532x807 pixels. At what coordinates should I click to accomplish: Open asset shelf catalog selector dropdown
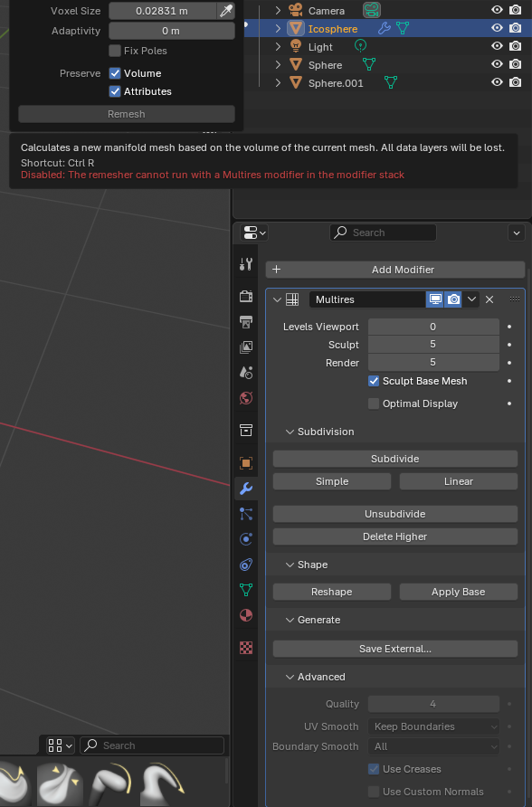pyautogui.click(x=61, y=745)
